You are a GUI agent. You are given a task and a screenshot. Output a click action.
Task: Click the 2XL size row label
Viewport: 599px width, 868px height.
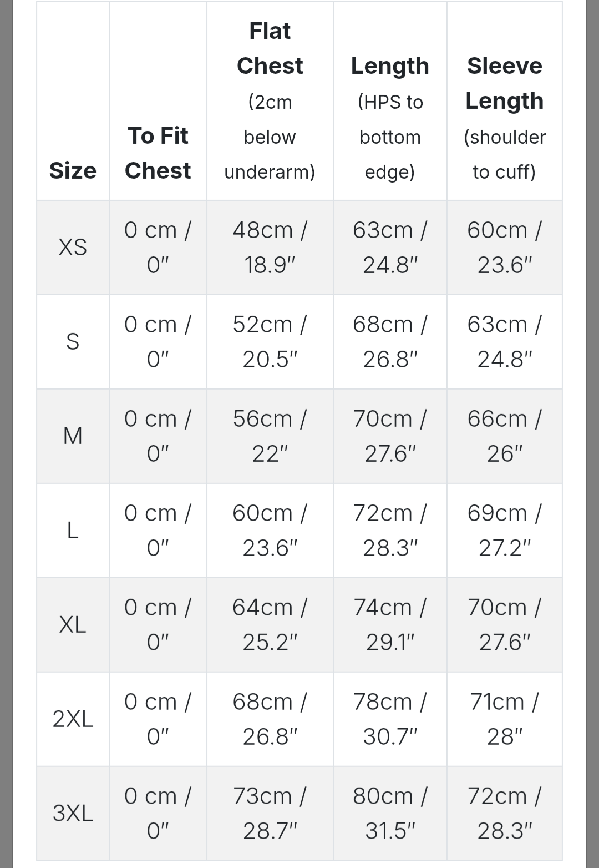pos(73,719)
